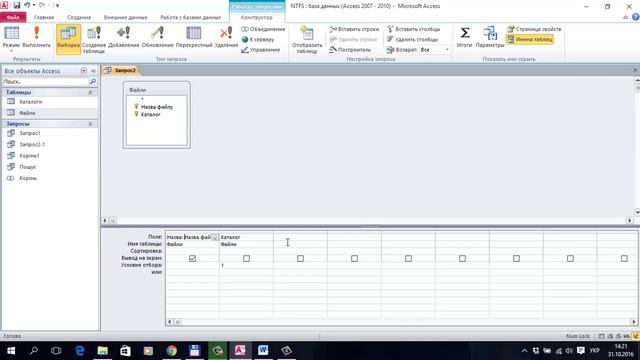Open the Режим view button
The height and width of the screenshot is (360, 640).
click(11, 38)
